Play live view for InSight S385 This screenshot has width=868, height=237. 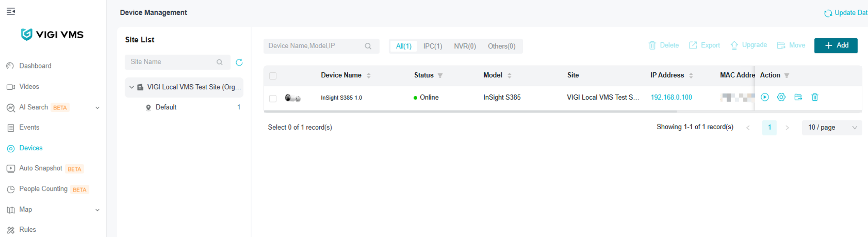tap(765, 98)
